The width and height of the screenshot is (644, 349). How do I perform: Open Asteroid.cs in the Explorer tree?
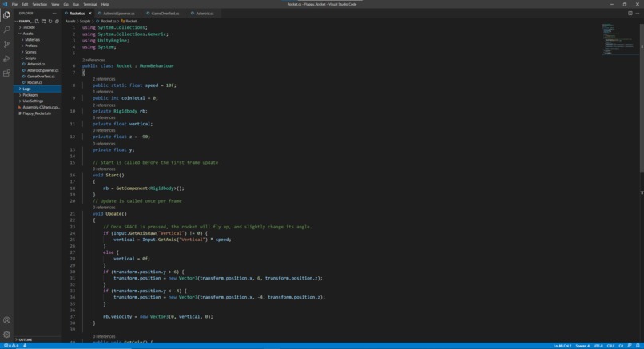click(x=36, y=64)
